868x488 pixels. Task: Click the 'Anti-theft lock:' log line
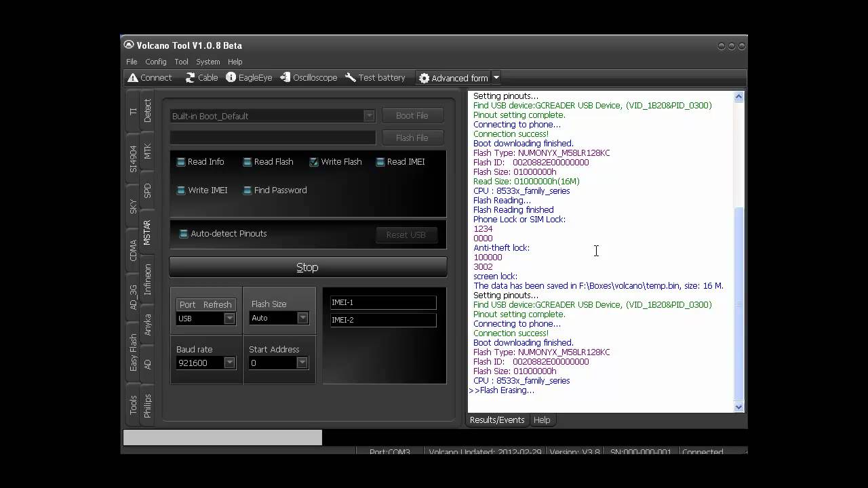[x=502, y=248]
